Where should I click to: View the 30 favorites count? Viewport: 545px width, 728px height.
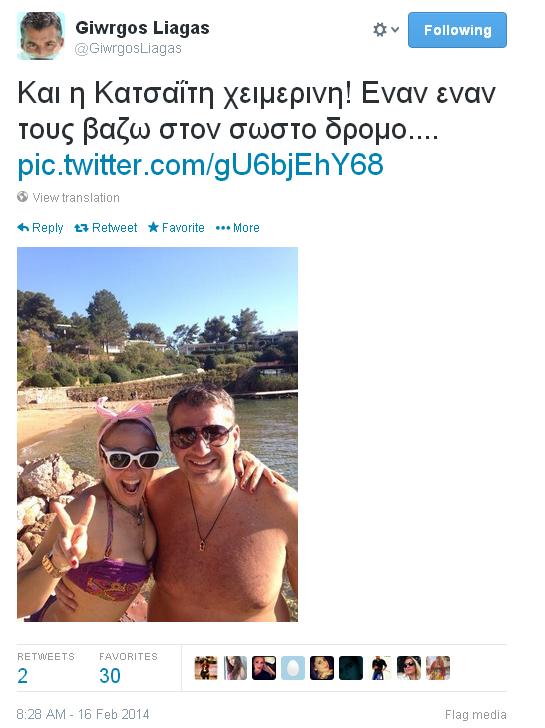click(110, 676)
